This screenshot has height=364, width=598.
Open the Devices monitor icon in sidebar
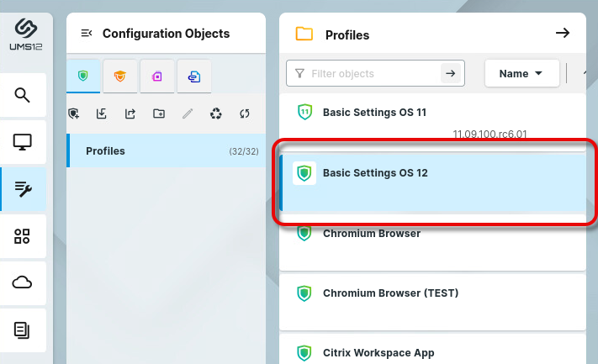coord(23,142)
